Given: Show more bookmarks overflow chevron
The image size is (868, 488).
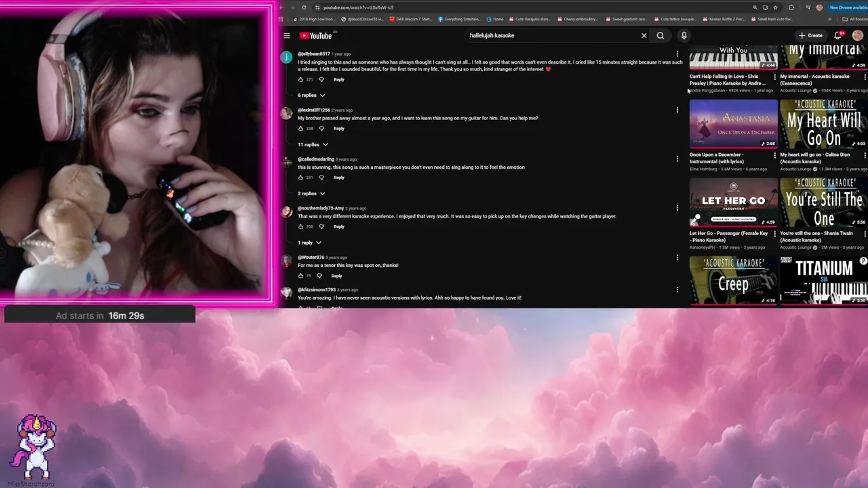Looking at the screenshot, I should 829,19.
